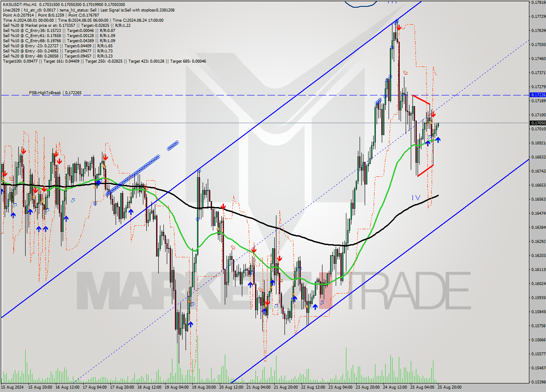Click the 0.17460 price axis label
Image resolution: width=546 pixels, height=392 pixels.
tap(539, 58)
